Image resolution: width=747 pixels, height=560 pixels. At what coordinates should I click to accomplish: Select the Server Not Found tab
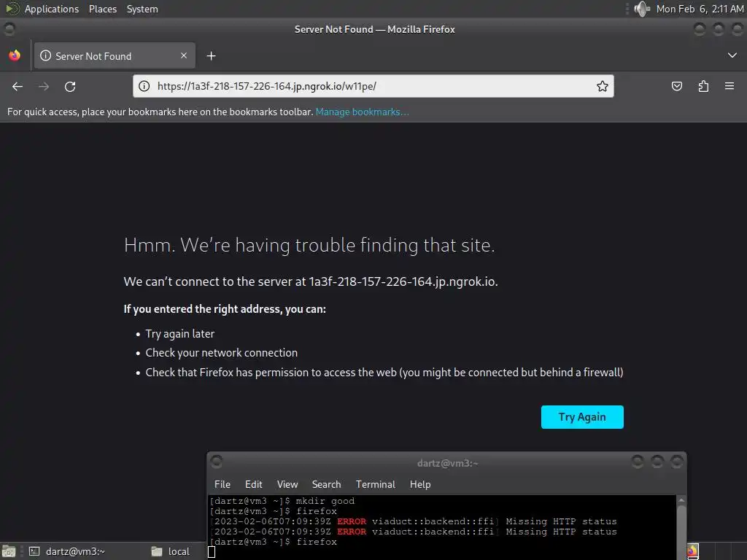point(115,55)
